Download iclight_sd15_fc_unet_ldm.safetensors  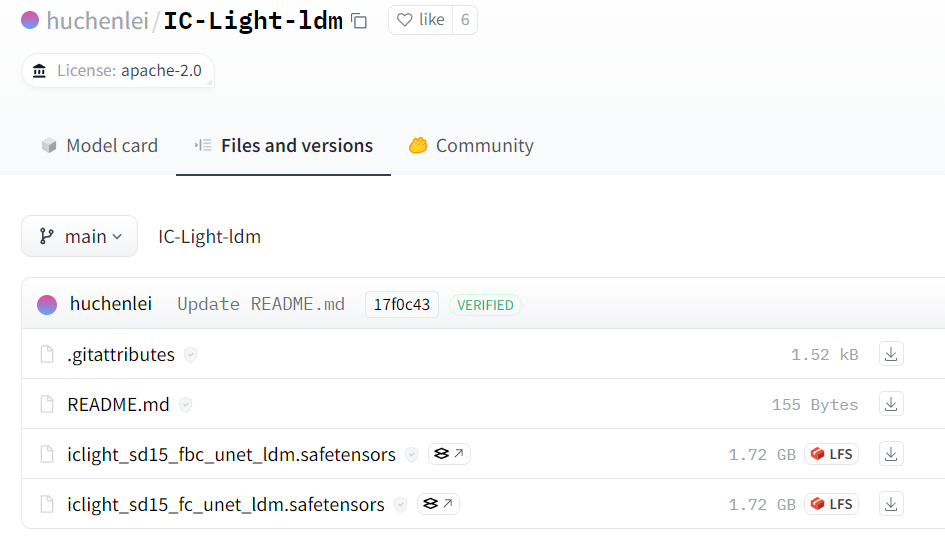[891, 504]
